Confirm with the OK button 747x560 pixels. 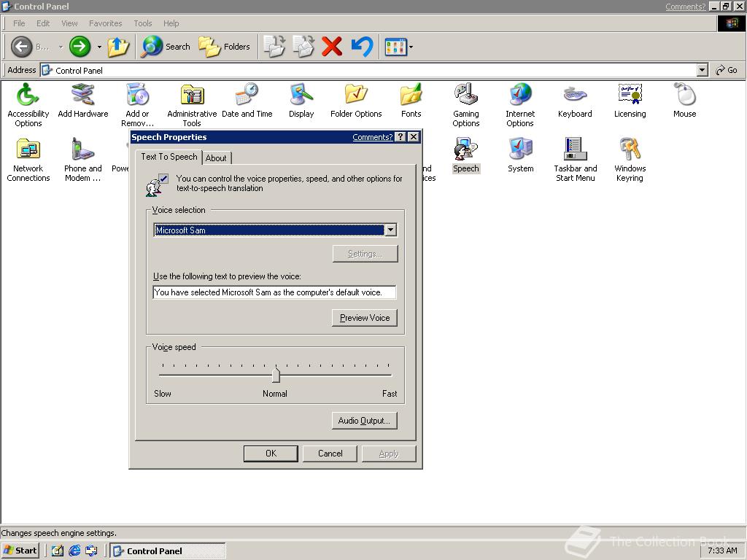click(x=271, y=454)
